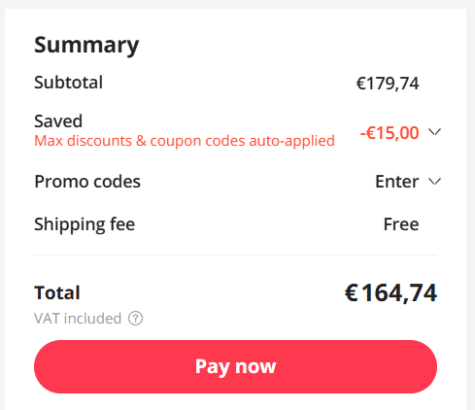This screenshot has width=475, height=410.
Task: Click the bold Total label
Action: (x=57, y=293)
